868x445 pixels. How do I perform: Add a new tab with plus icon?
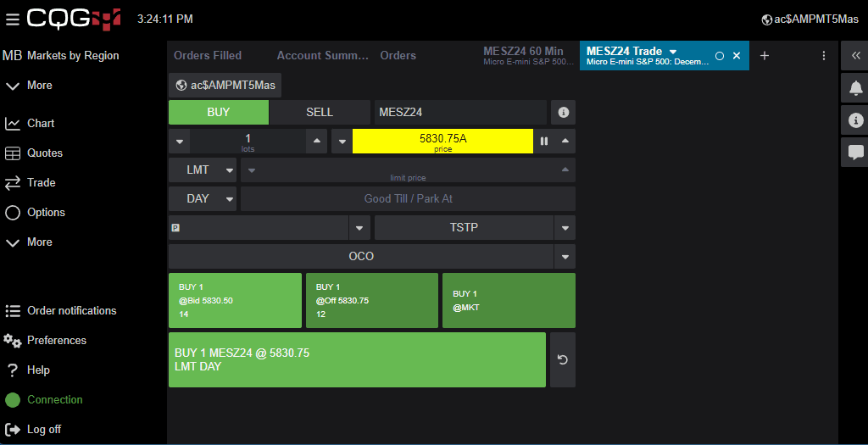tap(764, 55)
